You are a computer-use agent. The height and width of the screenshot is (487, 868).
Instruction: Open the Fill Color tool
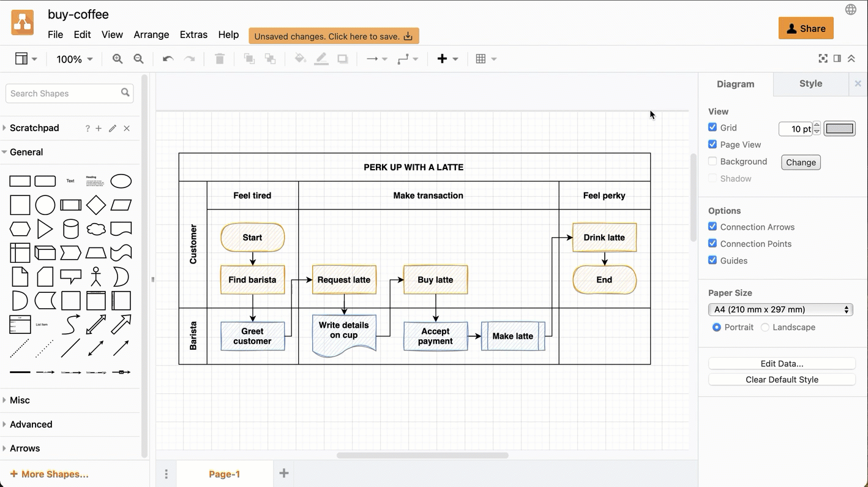pos(300,59)
